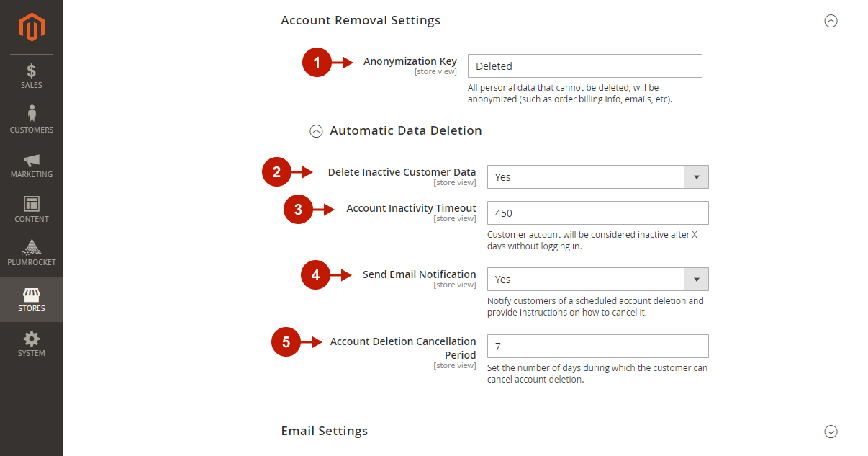Screen dimensions: 868x456
Task: Open the Plumrocket sidebar icon
Action: click(32, 248)
